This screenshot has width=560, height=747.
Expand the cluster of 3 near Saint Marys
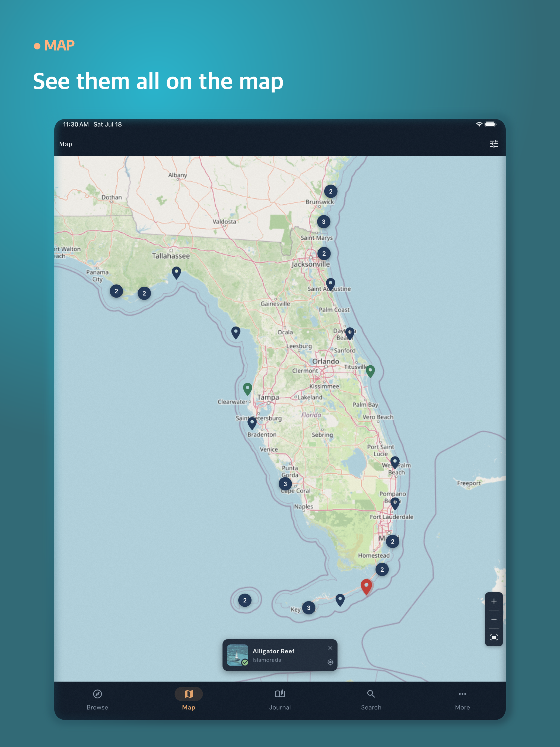(324, 222)
